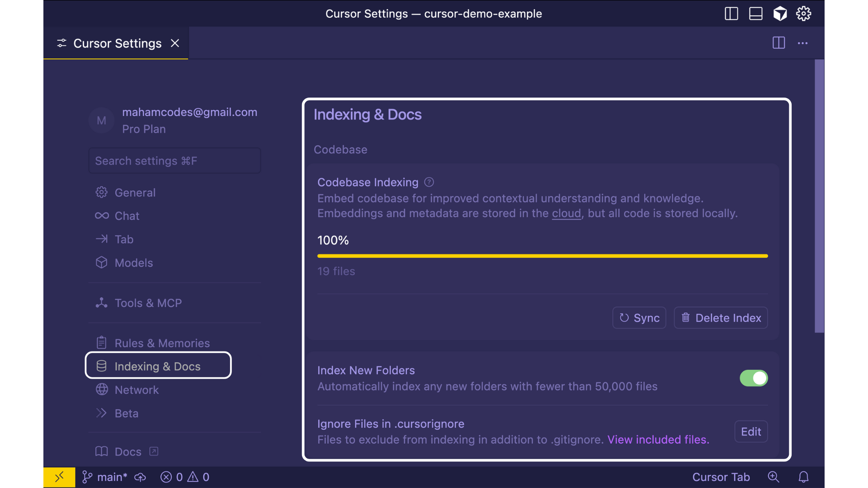Go to Tools & MCP settings
This screenshot has height=488, width=868.
(x=148, y=303)
